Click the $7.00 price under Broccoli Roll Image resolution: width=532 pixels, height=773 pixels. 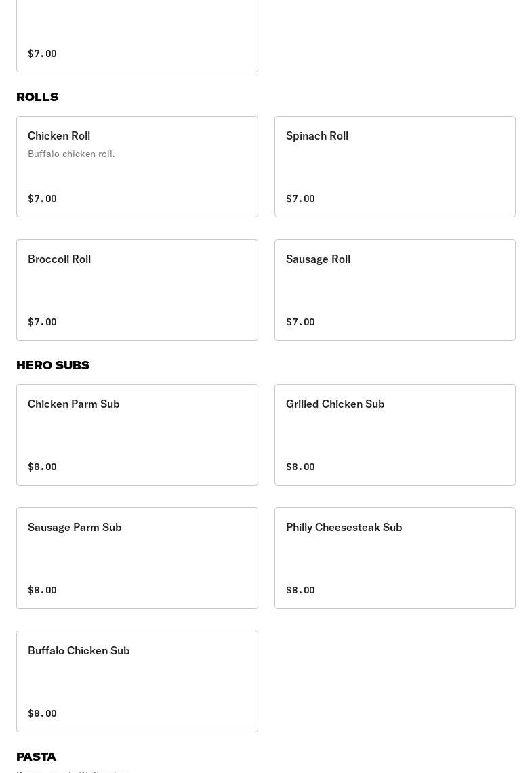pos(42,322)
